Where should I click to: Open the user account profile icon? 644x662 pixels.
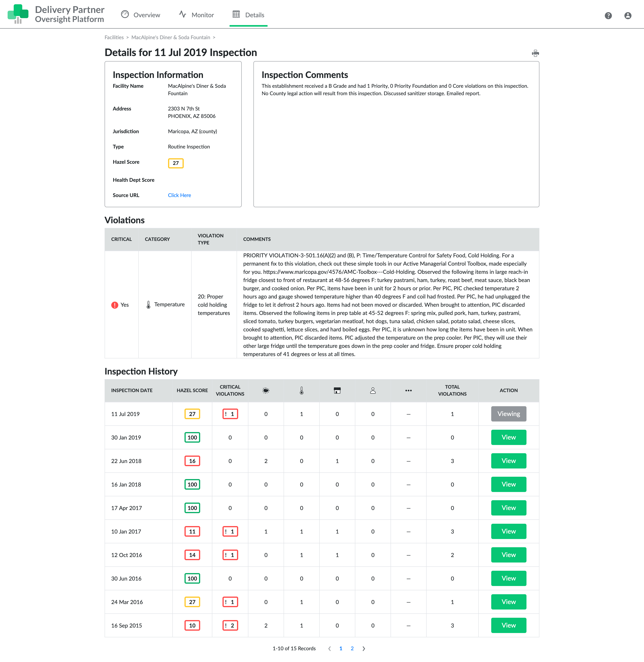pyautogui.click(x=628, y=15)
